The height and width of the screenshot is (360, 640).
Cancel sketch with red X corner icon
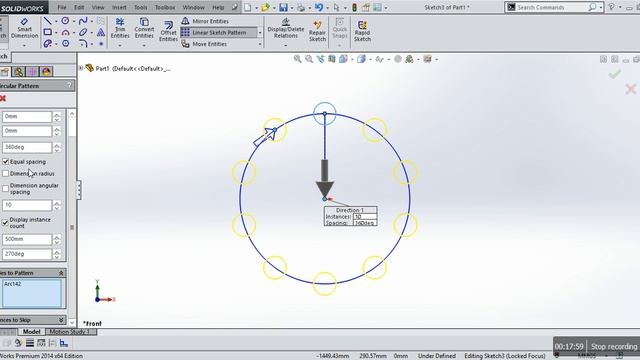pyautogui.click(x=631, y=89)
